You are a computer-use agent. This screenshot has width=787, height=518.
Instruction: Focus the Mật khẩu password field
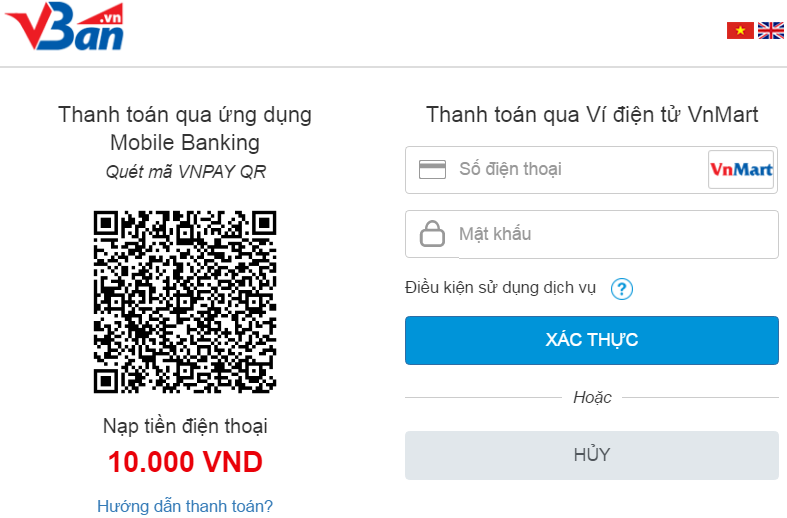click(617, 234)
